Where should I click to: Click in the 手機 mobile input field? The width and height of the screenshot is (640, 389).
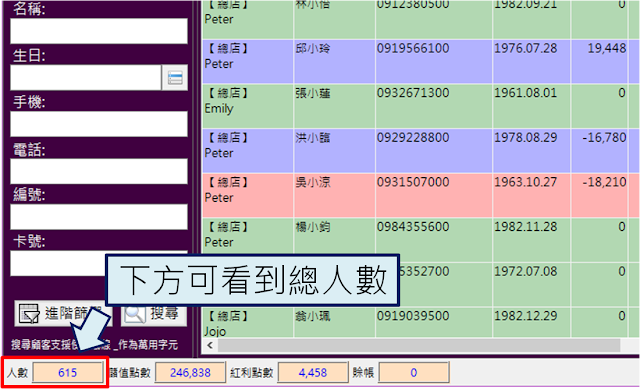coord(99,124)
